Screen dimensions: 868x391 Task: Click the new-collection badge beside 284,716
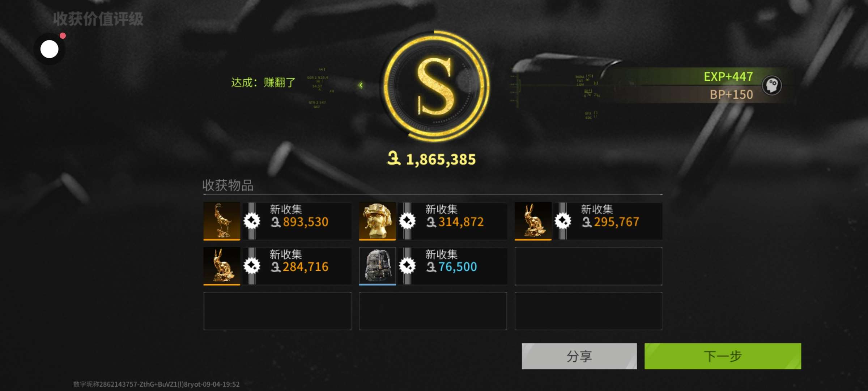[252, 266]
